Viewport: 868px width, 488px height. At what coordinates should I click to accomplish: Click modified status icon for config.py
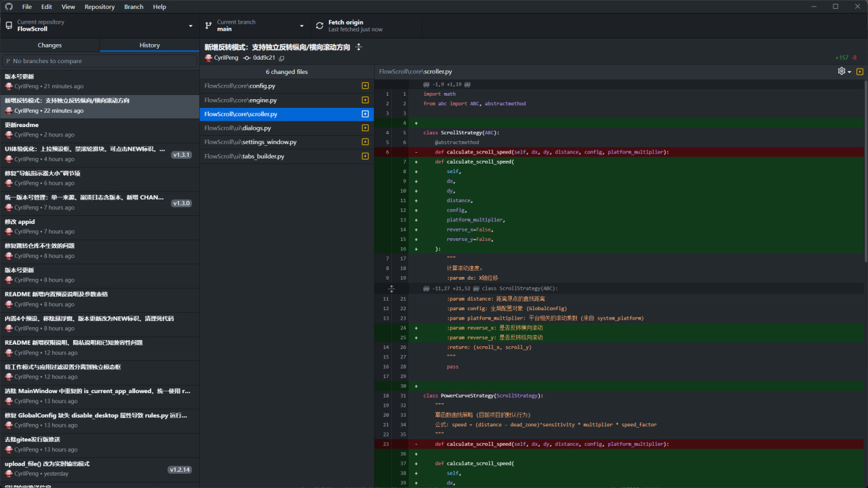pyautogui.click(x=365, y=86)
